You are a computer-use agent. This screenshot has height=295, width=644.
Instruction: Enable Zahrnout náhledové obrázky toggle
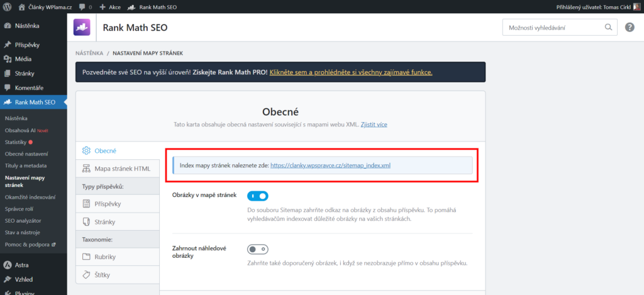pyautogui.click(x=257, y=249)
